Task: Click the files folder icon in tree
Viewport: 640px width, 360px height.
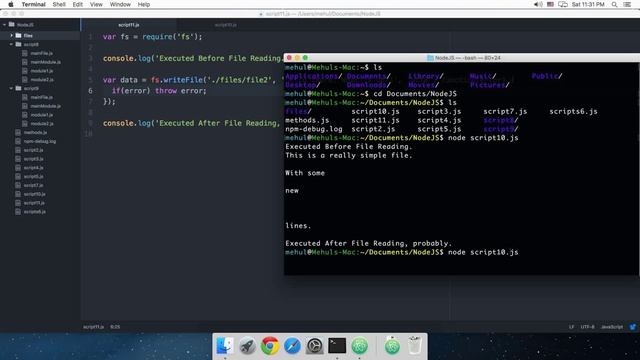Action: [x=18, y=36]
